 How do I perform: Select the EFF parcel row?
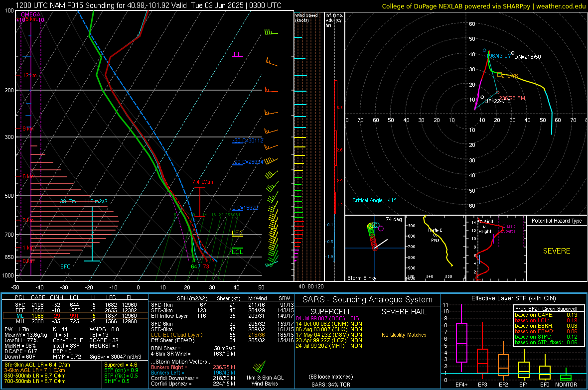click(75, 310)
